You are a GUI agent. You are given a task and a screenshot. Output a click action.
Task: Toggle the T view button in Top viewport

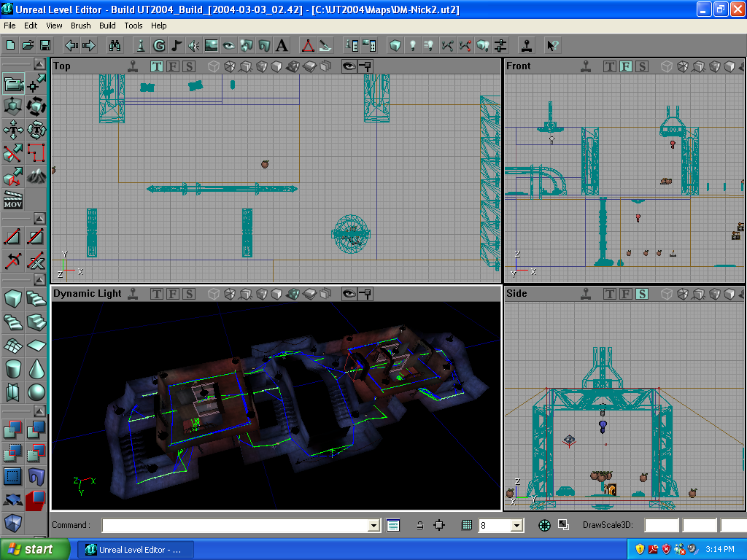tap(157, 66)
